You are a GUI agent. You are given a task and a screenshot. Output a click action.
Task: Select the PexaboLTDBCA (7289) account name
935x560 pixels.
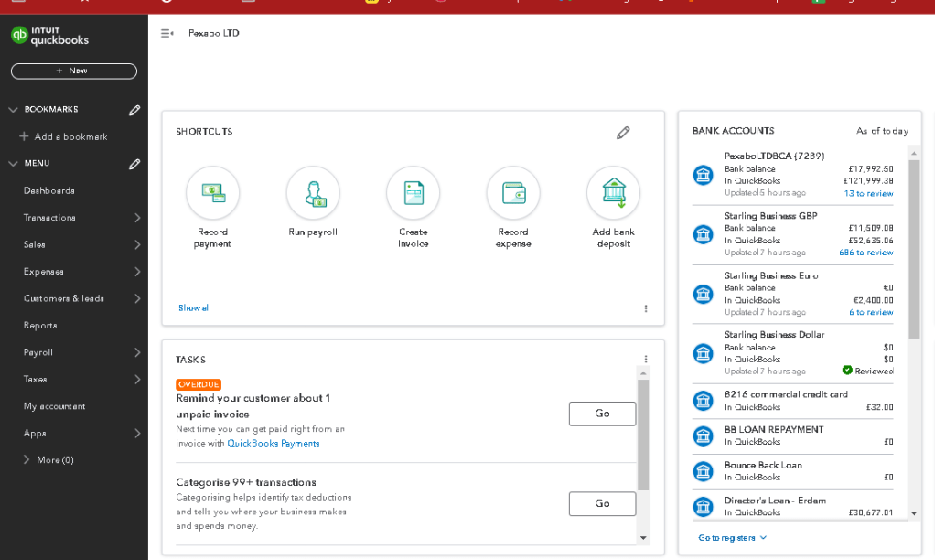tap(775, 156)
